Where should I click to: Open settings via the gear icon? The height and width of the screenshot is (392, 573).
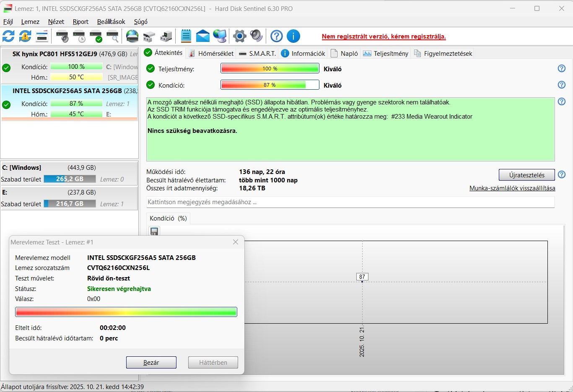pyautogui.click(x=240, y=36)
